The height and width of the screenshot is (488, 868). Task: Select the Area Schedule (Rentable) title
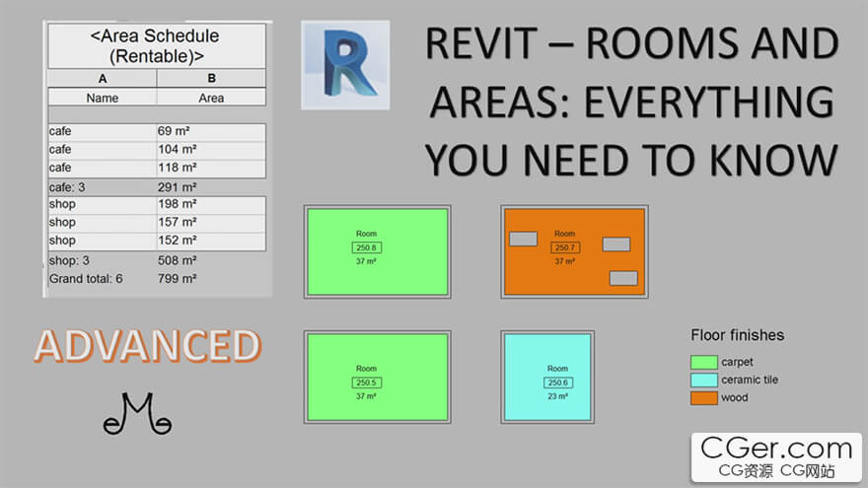click(x=156, y=46)
